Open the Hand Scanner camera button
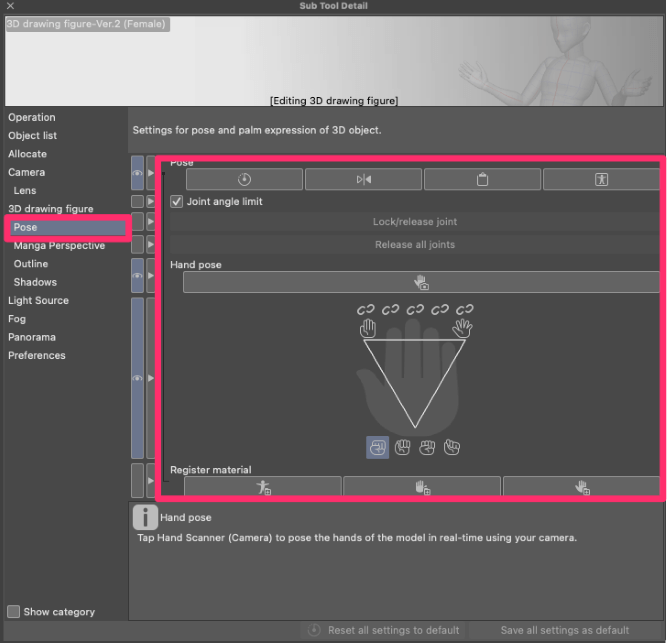 (x=421, y=282)
